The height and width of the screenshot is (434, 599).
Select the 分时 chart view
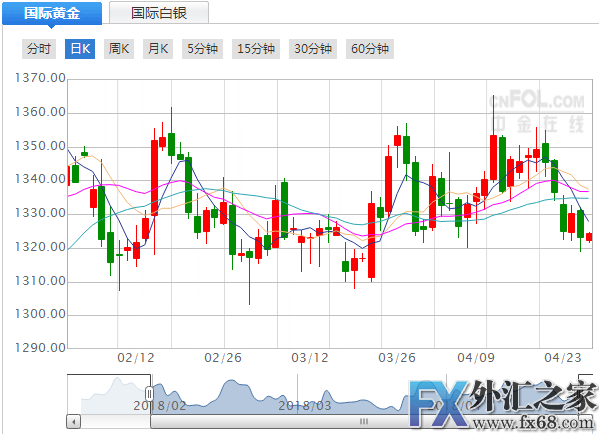tap(39, 49)
